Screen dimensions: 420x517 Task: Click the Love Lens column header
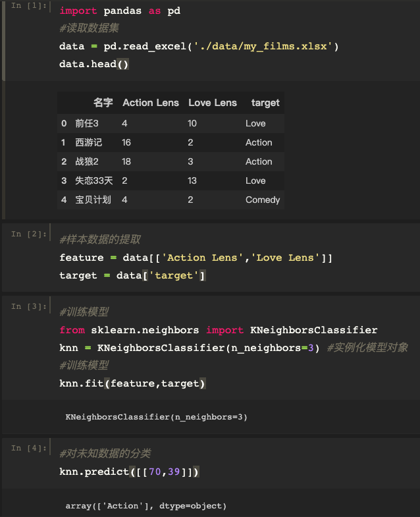(x=213, y=103)
